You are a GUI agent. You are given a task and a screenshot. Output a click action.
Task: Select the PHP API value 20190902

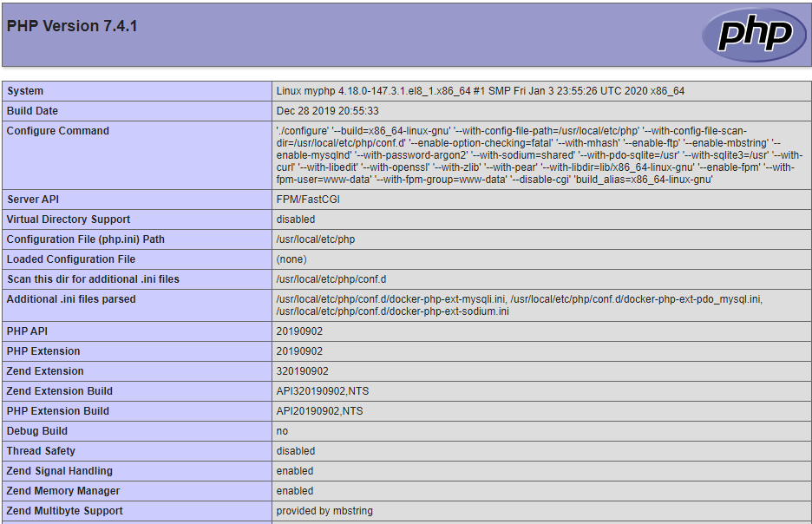click(x=299, y=331)
